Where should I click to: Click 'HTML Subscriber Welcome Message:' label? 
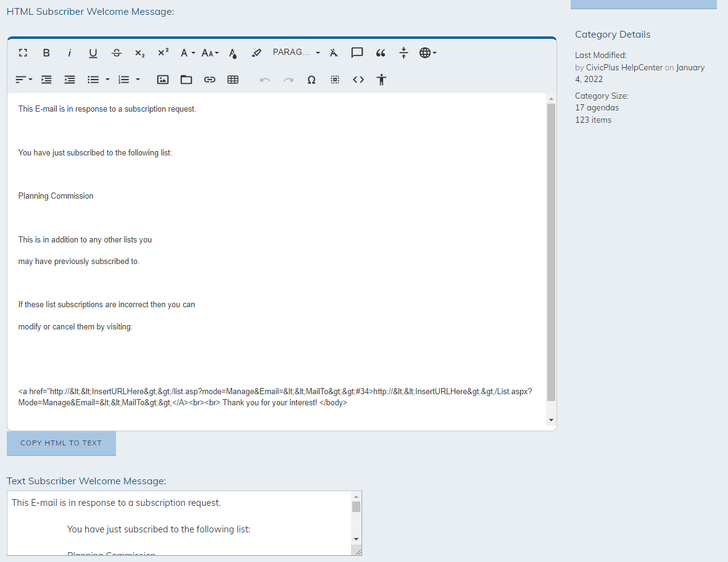point(90,12)
